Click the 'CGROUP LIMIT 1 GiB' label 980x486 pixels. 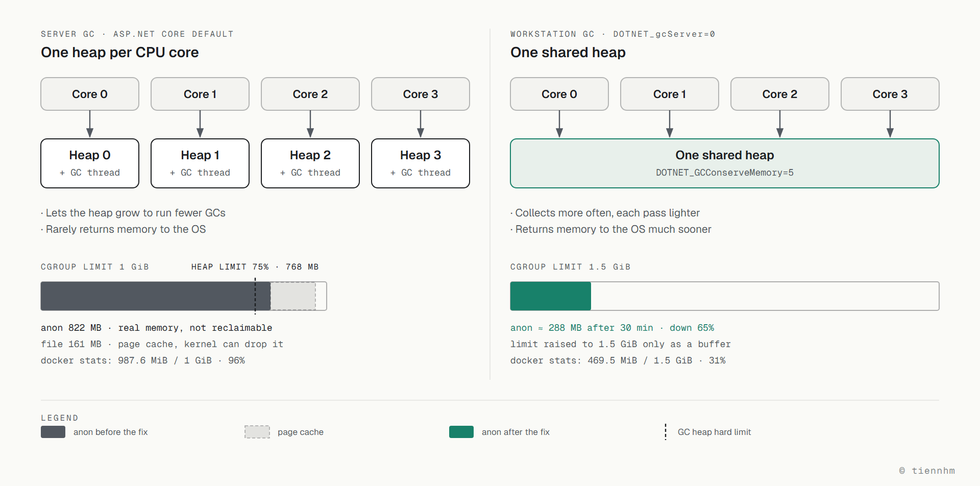tap(95, 267)
